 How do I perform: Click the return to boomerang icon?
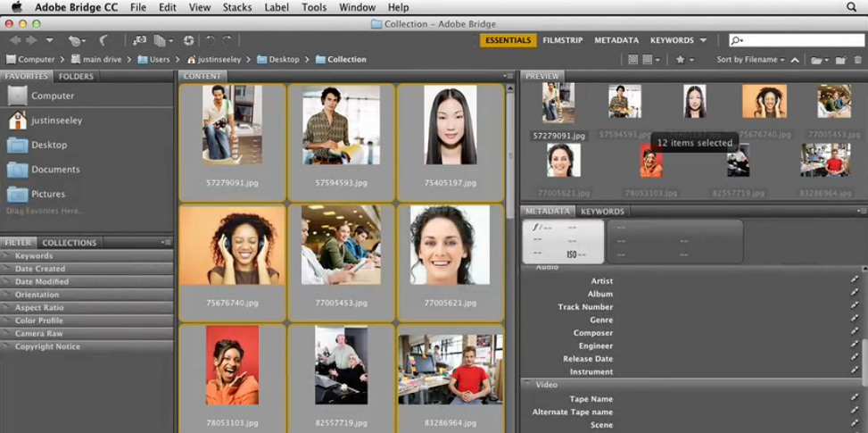point(103,40)
